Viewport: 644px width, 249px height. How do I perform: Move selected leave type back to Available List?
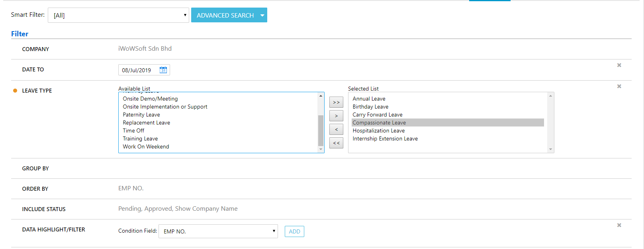tap(336, 129)
